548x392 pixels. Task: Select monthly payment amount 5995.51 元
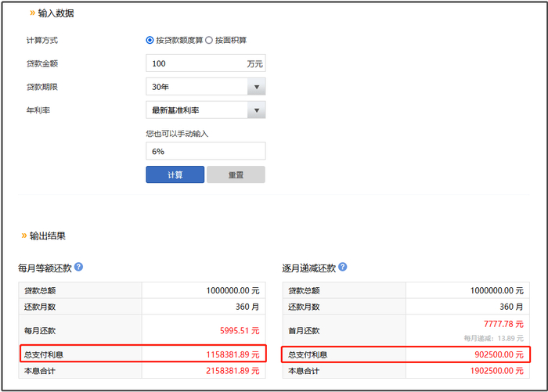tap(236, 330)
